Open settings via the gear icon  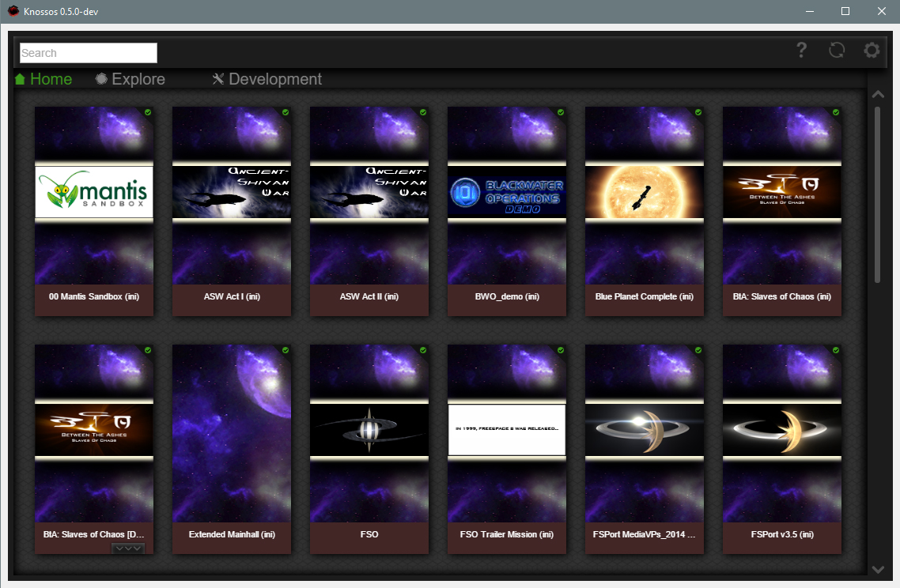coord(872,51)
